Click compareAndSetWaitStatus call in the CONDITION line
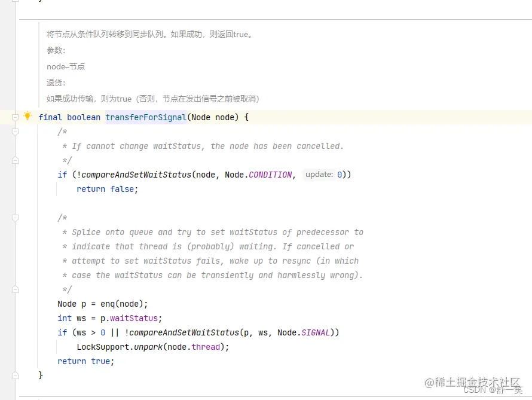The image size is (532, 400). pyautogui.click(x=136, y=175)
